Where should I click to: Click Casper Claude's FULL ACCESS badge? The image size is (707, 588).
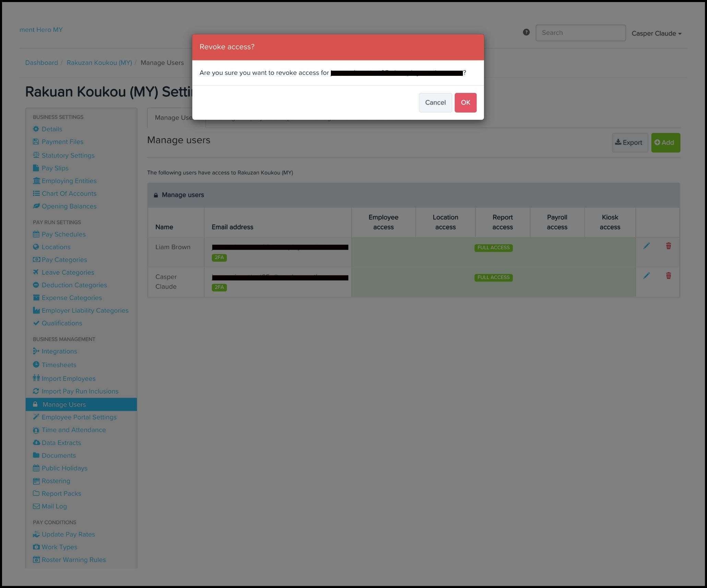pos(493,278)
